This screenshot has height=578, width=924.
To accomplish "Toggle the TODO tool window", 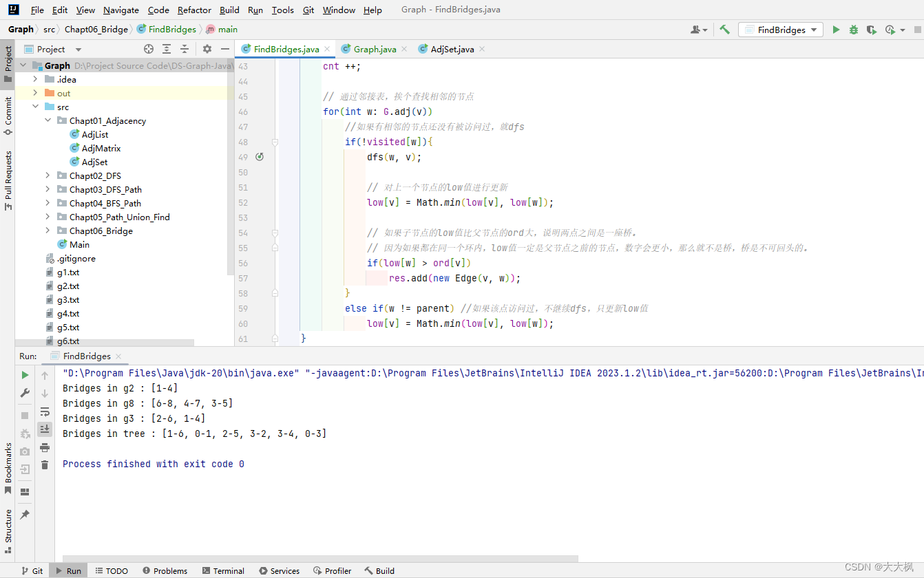I will pyautogui.click(x=111, y=570).
